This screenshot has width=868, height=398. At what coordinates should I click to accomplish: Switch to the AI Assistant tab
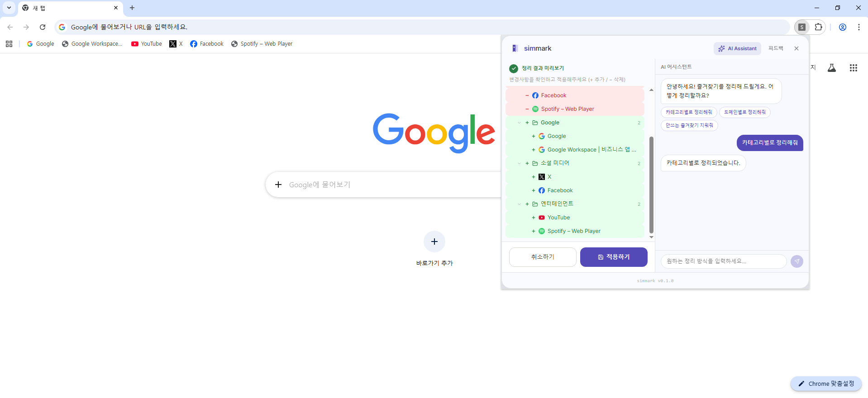pyautogui.click(x=737, y=48)
